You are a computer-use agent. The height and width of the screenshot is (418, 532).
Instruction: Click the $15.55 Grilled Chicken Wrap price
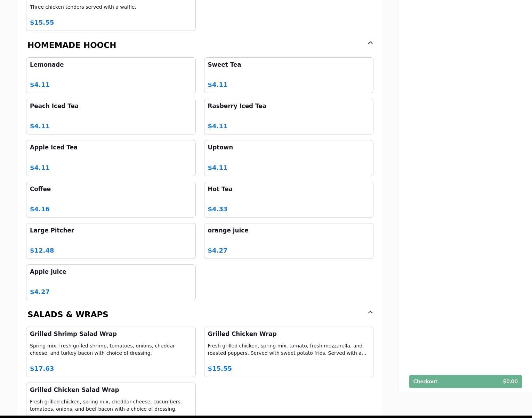pyautogui.click(x=220, y=369)
